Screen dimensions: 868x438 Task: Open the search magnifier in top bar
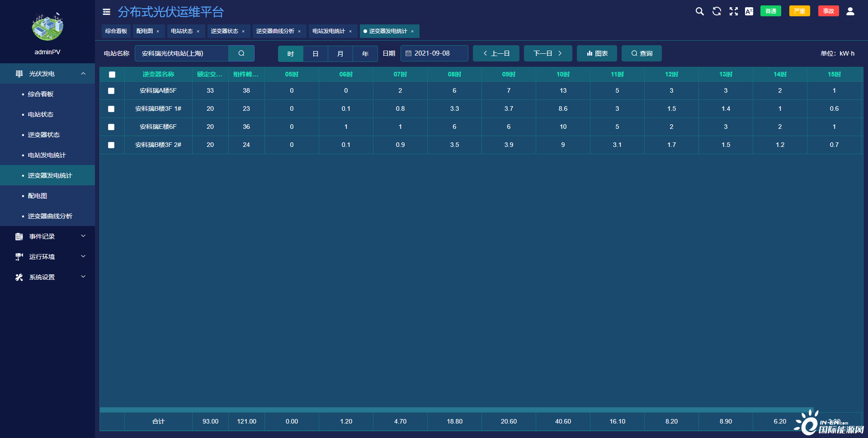tap(699, 11)
